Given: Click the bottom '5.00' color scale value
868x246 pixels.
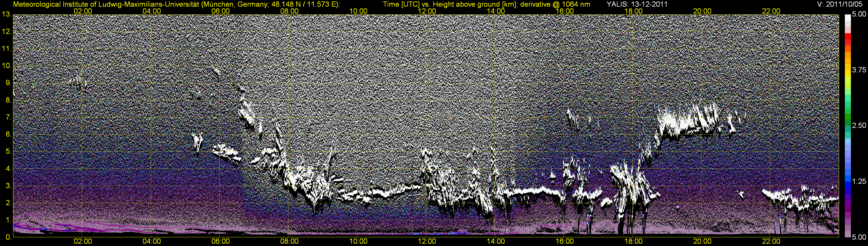Looking at the screenshot, I should 859,237.
